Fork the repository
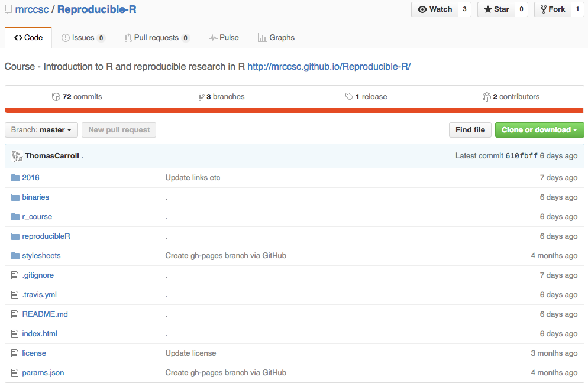 point(553,9)
